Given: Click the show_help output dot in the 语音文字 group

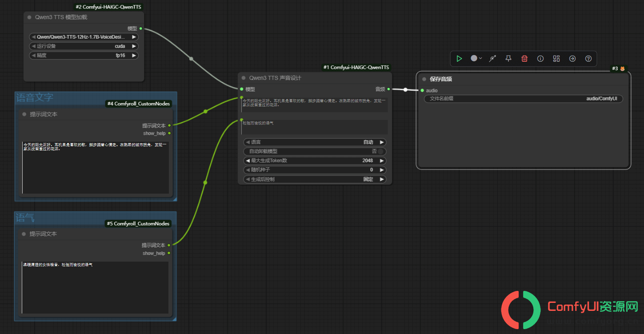Looking at the screenshot, I should click(x=169, y=133).
